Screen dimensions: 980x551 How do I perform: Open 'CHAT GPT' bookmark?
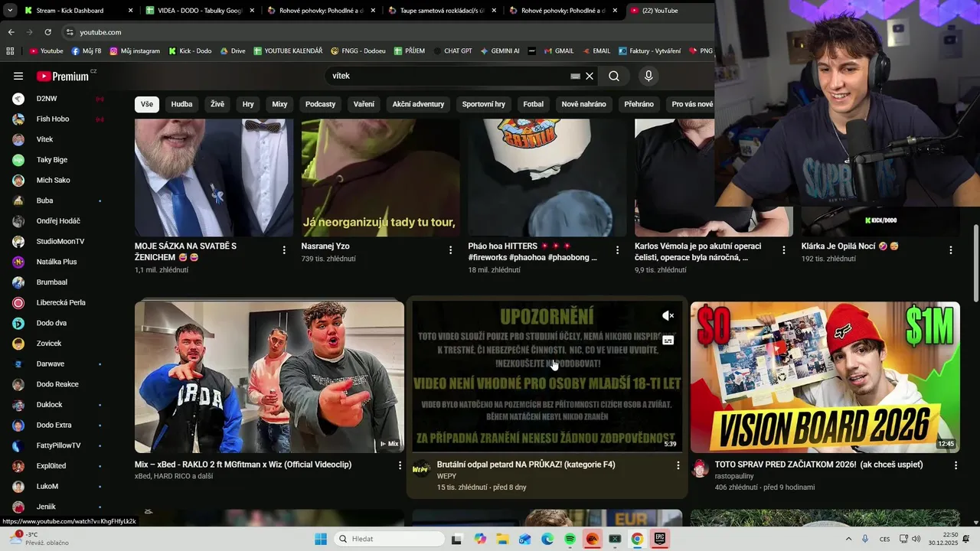click(x=452, y=51)
